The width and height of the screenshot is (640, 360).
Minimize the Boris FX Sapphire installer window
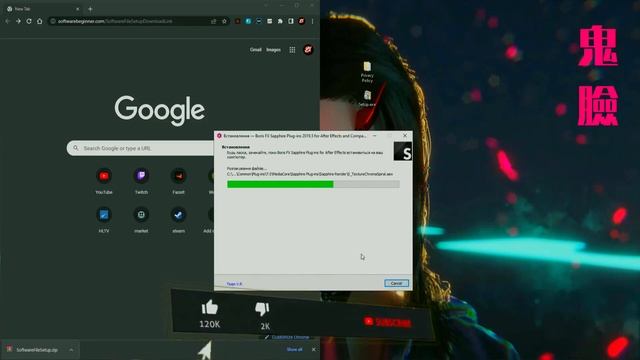point(374,136)
